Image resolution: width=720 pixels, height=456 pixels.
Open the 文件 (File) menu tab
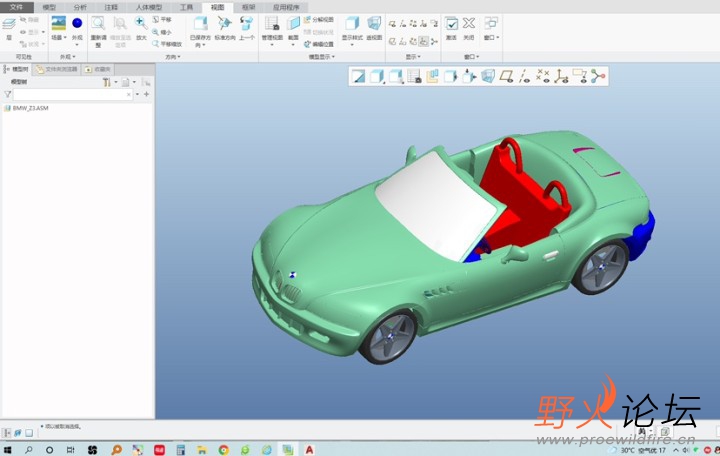point(17,7)
